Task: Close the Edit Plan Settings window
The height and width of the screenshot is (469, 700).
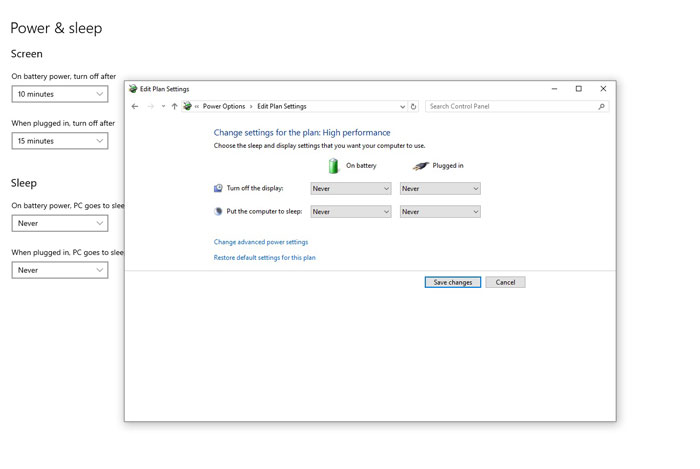Action: pyautogui.click(x=603, y=89)
